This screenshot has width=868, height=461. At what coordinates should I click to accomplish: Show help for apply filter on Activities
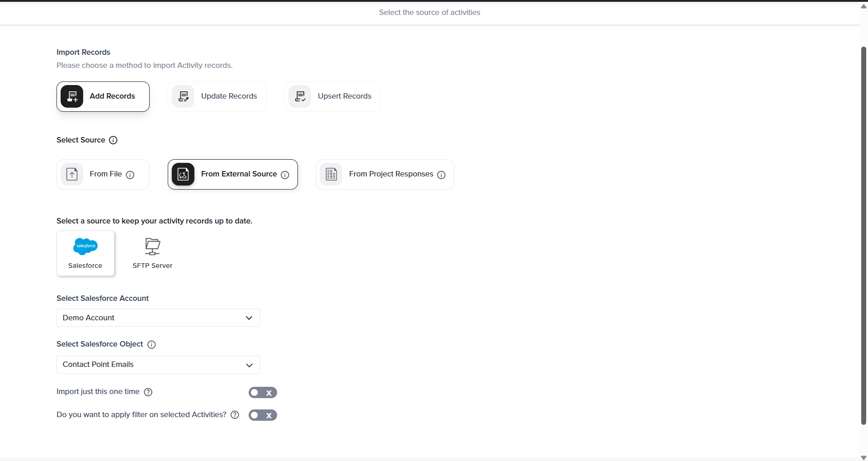pos(235,415)
